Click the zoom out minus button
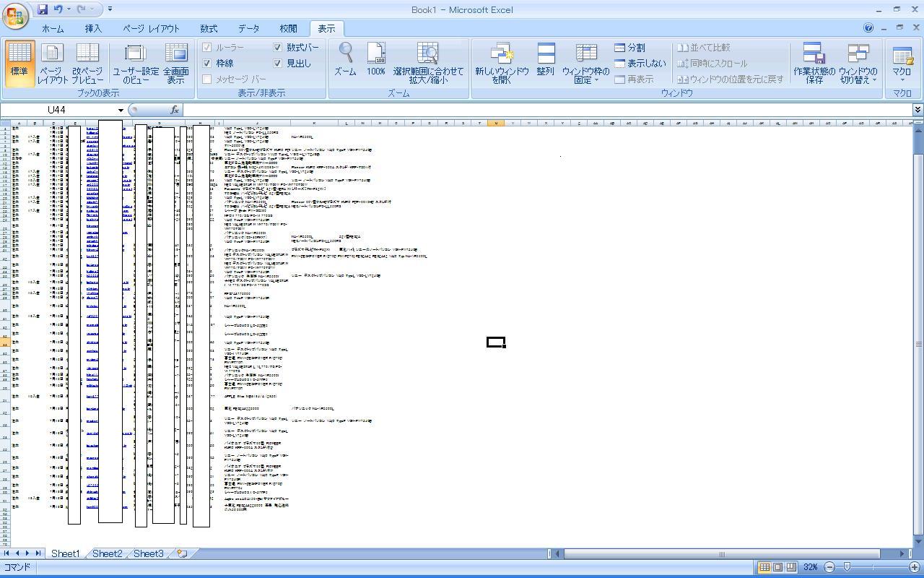This screenshot has height=578, width=924. 829,567
